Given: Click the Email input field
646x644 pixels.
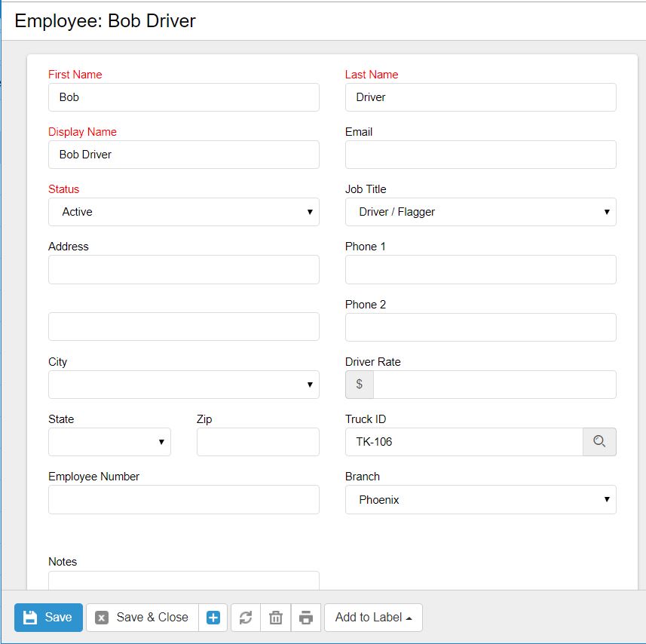Looking at the screenshot, I should coord(480,155).
